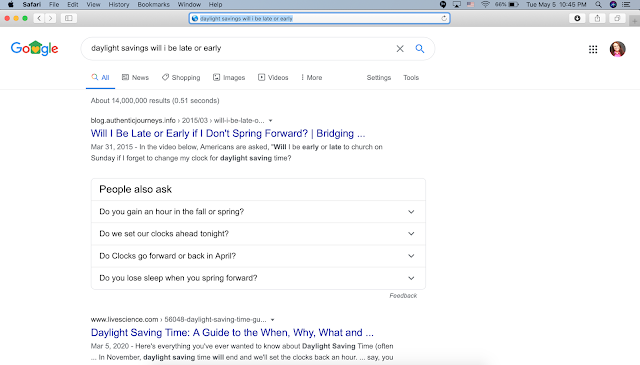Open the More search options menu
Image resolution: width=640 pixels, height=365 pixels.
(x=311, y=78)
